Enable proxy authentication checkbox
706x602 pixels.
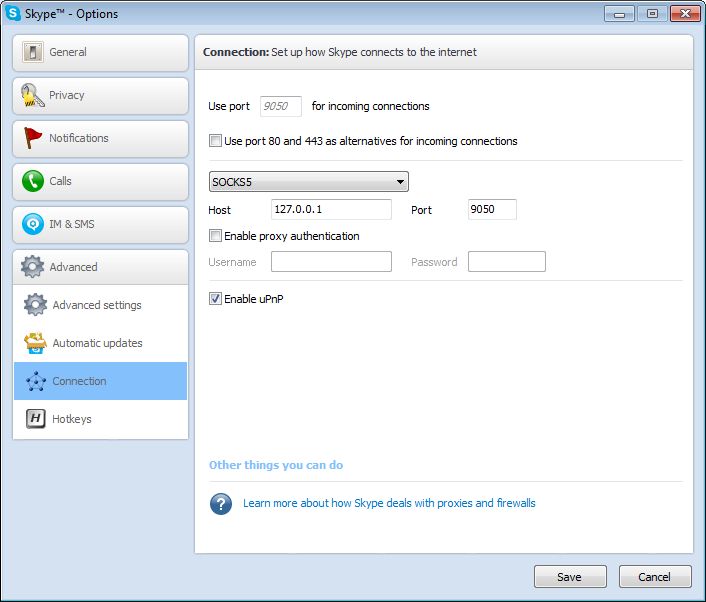215,236
